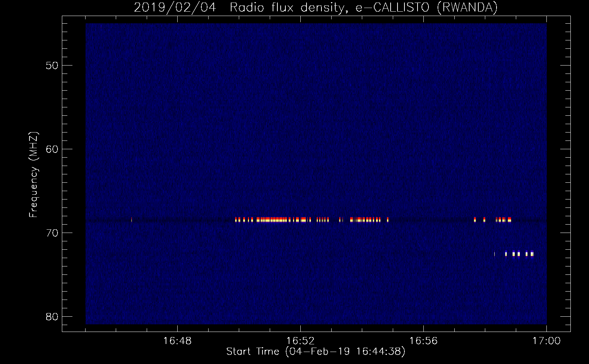The height and width of the screenshot is (364, 589).
Task: Click the 70 frequency tick label
Action: (x=52, y=233)
